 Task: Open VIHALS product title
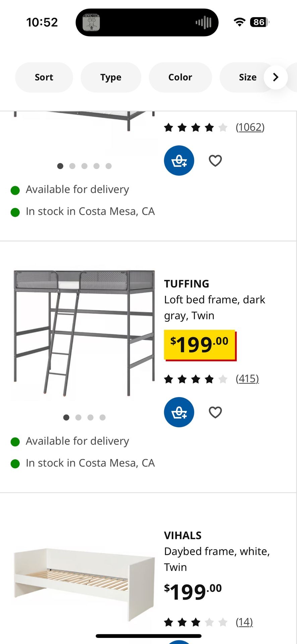[x=183, y=535]
